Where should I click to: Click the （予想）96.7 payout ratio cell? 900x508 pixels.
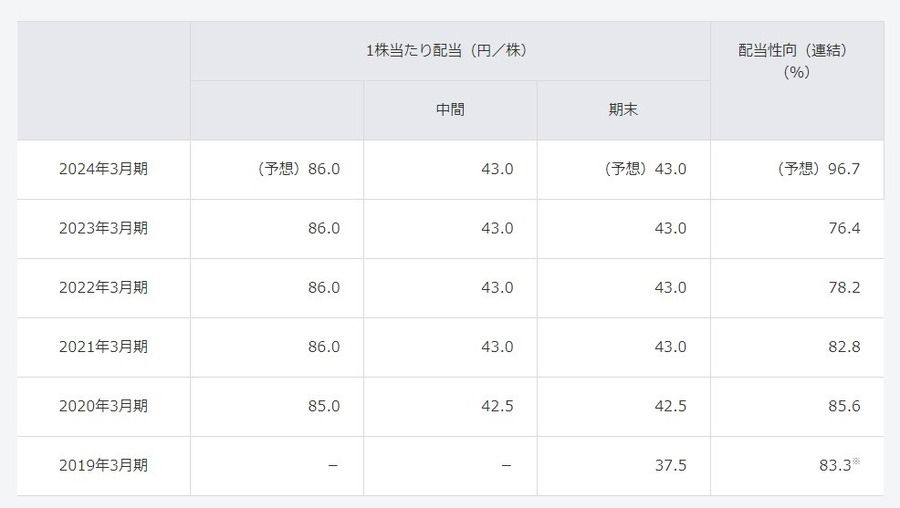tap(819, 169)
